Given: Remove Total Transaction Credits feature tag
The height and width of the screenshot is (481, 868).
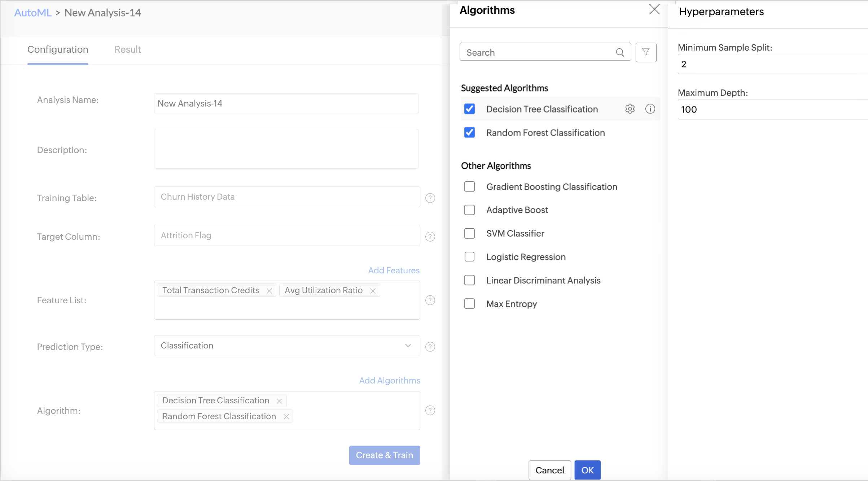Looking at the screenshot, I should tap(269, 291).
